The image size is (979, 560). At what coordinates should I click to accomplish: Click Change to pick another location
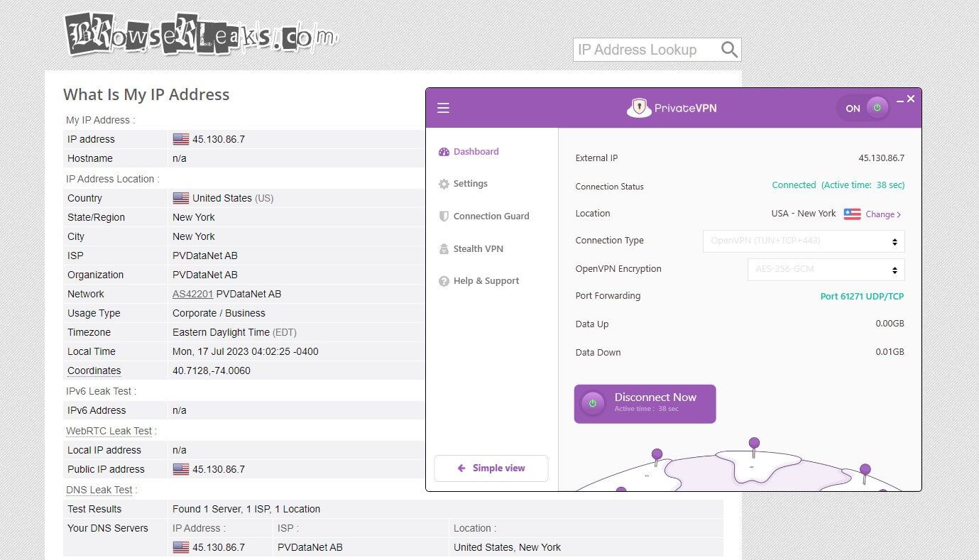pyautogui.click(x=883, y=214)
